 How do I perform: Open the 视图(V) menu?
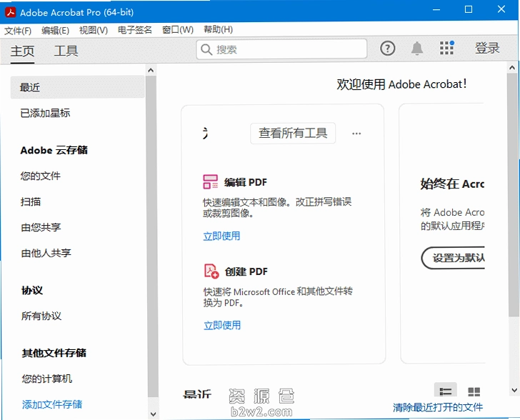[x=94, y=30]
